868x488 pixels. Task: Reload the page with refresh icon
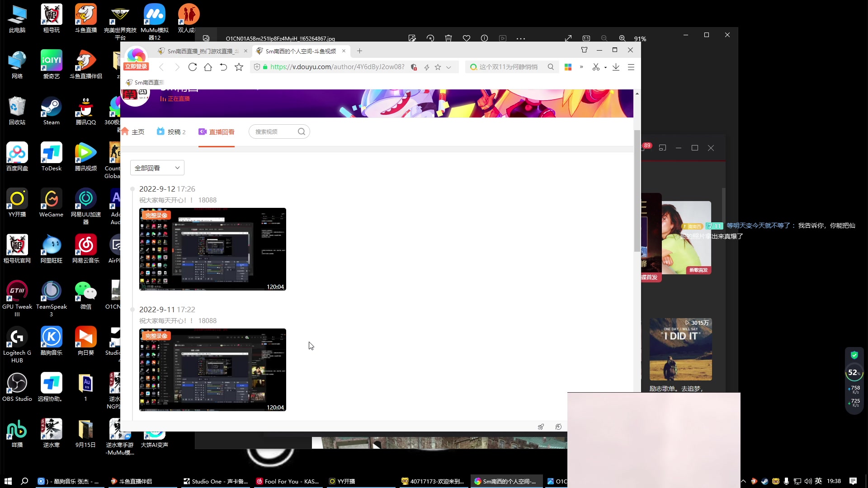pos(193,67)
